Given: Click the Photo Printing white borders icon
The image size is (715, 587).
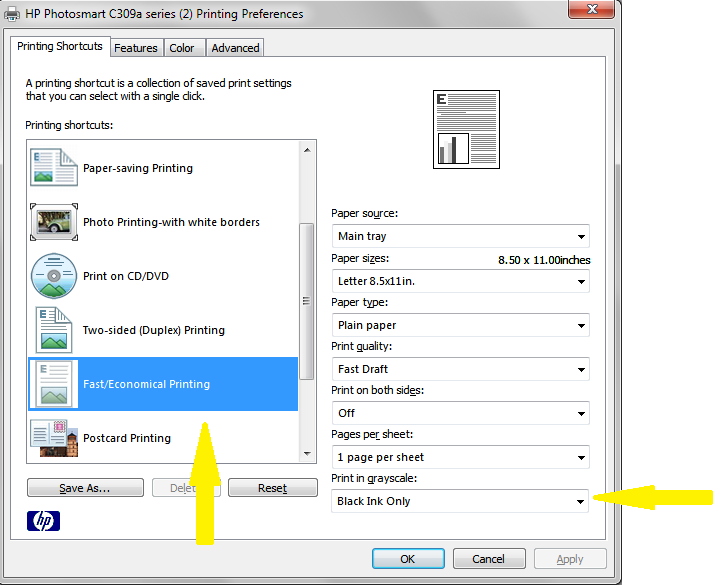Looking at the screenshot, I should [54, 222].
